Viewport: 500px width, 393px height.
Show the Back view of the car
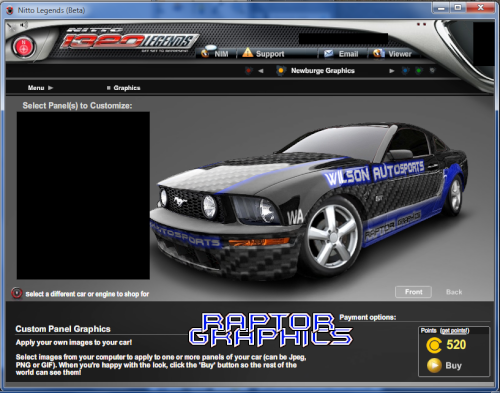454,292
